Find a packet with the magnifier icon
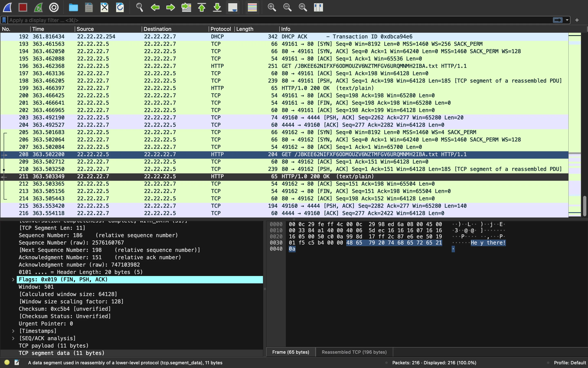This screenshot has width=588, height=368. pos(139,7)
